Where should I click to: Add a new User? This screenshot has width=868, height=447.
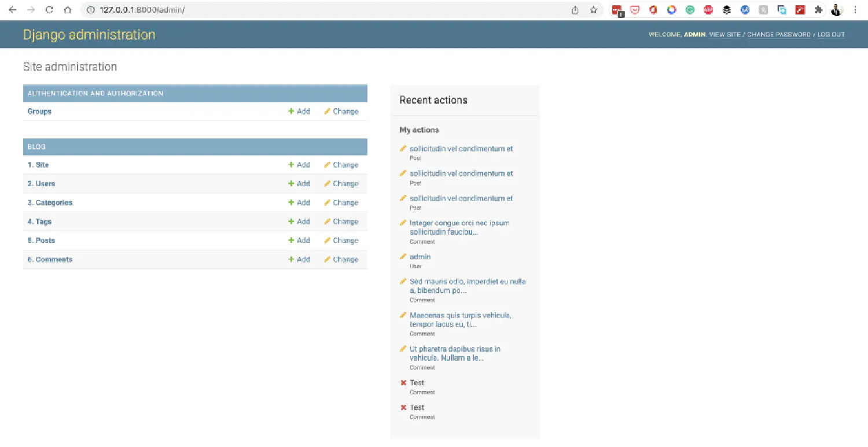coord(299,184)
